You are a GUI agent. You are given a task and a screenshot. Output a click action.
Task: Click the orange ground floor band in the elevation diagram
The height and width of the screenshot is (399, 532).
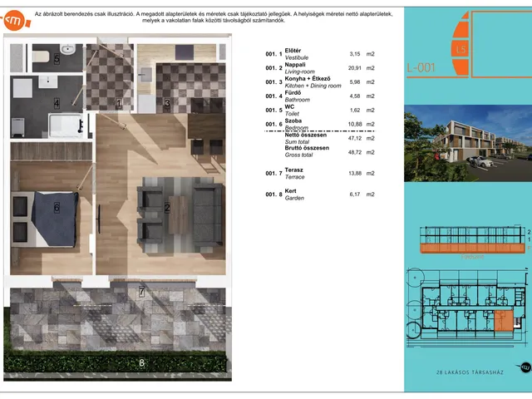click(472, 249)
